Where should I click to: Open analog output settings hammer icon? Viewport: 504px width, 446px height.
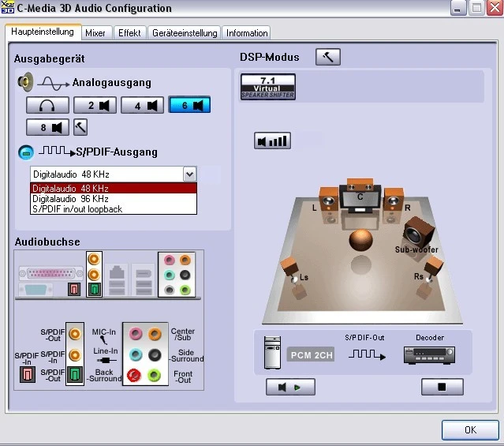80,127
